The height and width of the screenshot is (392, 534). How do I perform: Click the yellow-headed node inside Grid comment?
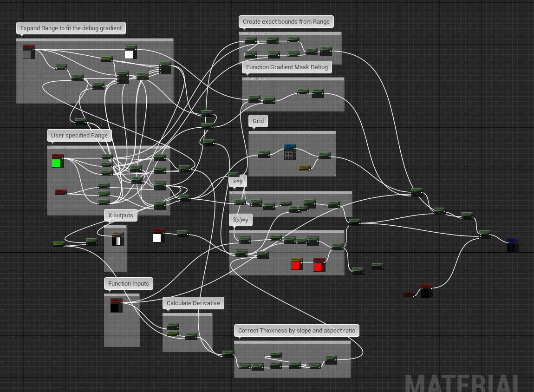click(x=305, y=167)
